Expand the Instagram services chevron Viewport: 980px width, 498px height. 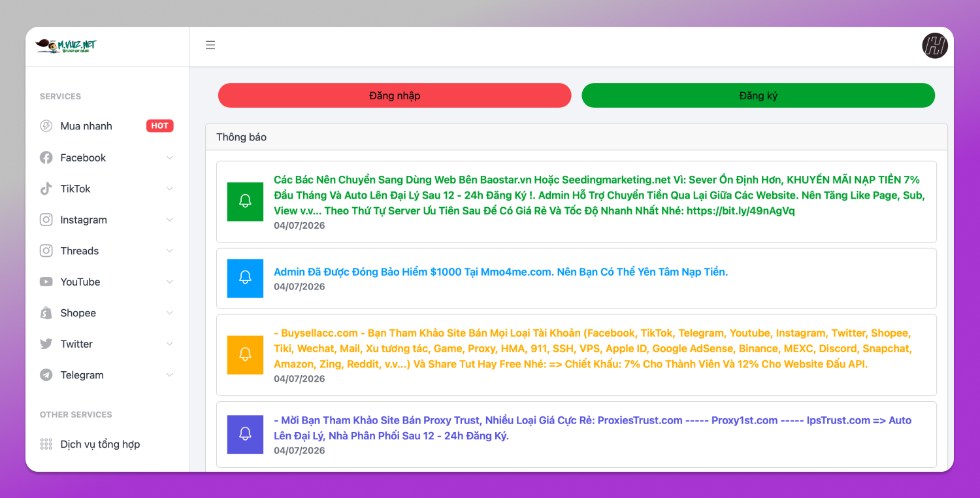point(170,220)
